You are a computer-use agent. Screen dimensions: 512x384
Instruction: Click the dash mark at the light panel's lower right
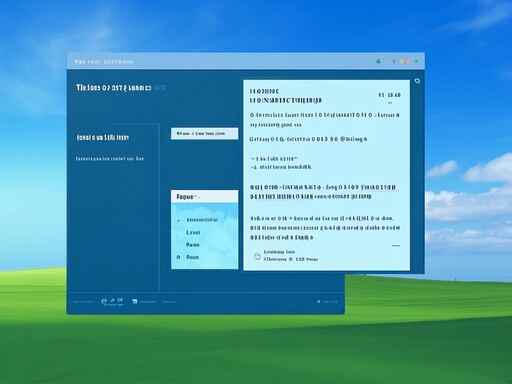[396, 246]
